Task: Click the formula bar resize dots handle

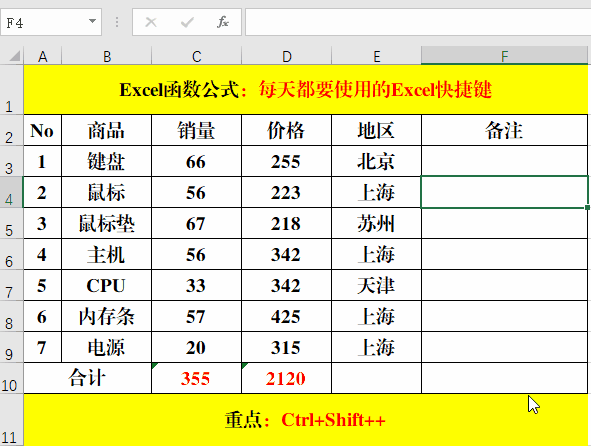Action: click(x=117, y=22)
